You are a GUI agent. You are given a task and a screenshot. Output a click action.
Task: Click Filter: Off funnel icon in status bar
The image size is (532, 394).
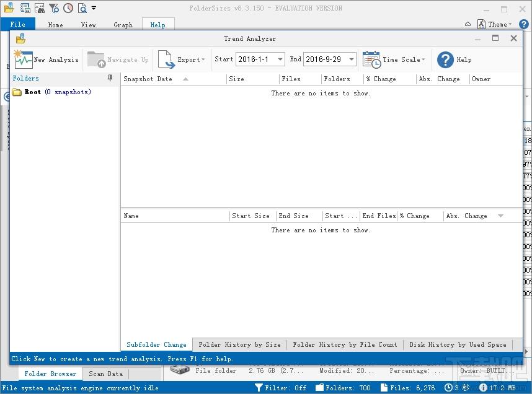tap(259, 388)
